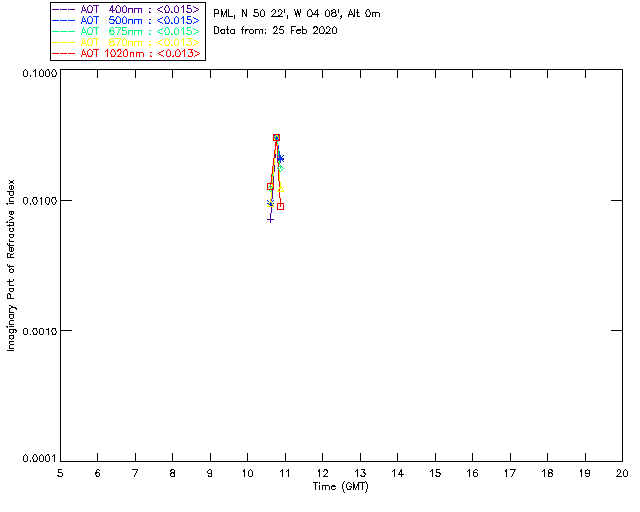Click the x-axis tick label 15

[435, 473]
